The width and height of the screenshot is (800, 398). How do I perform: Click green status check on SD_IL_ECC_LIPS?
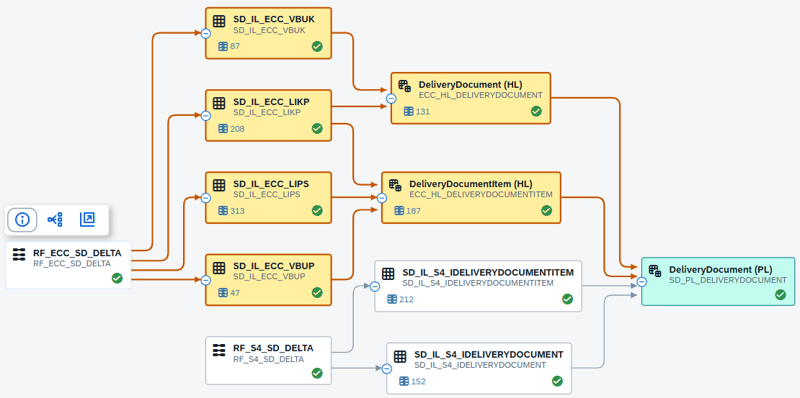(x=317, y=210)
